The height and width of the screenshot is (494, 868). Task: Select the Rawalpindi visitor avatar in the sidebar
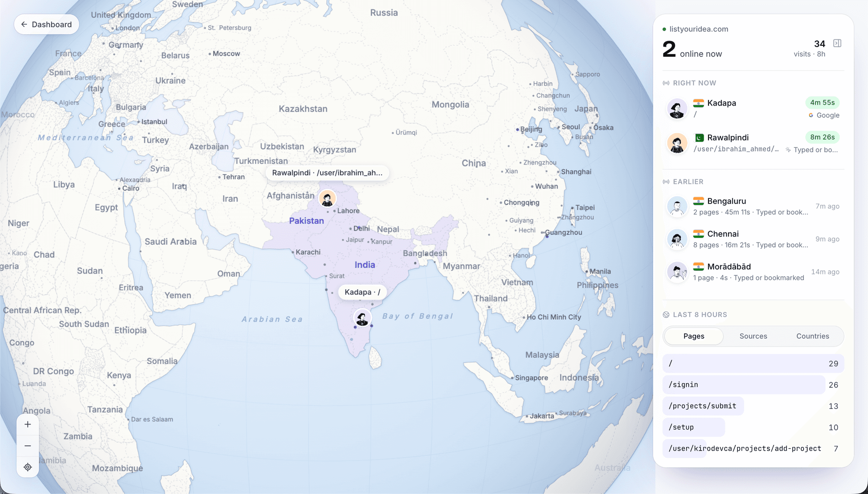click(677, 144)
